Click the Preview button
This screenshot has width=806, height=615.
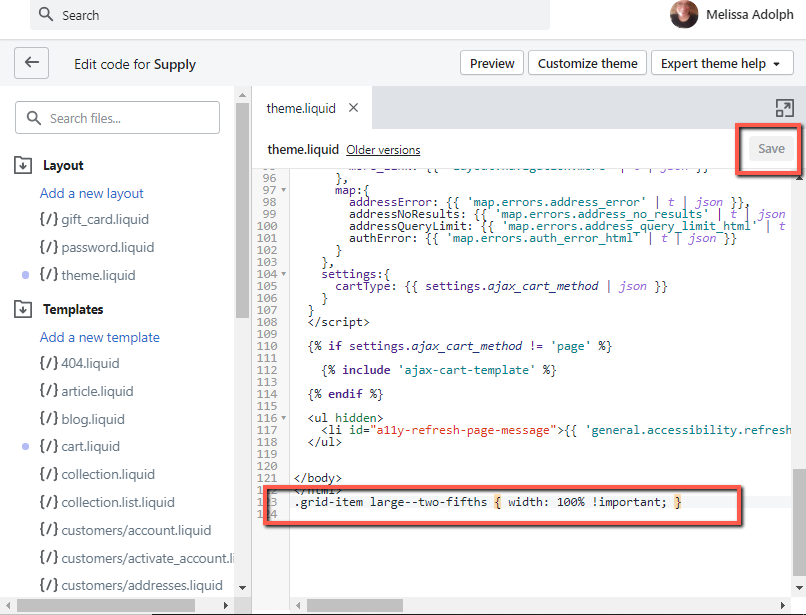[492, 63]
